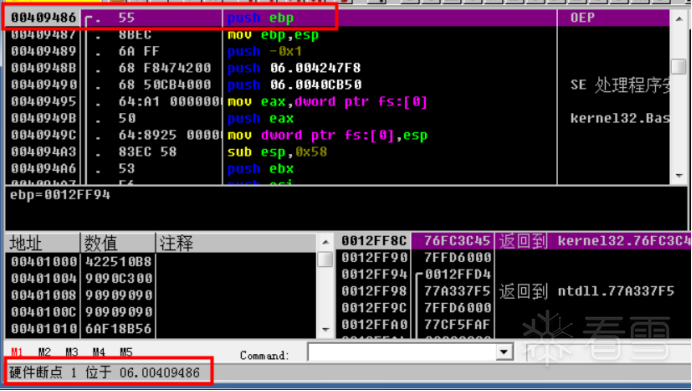Select dump value 9090C300
The image size is (692, 391).
point(119,278)
